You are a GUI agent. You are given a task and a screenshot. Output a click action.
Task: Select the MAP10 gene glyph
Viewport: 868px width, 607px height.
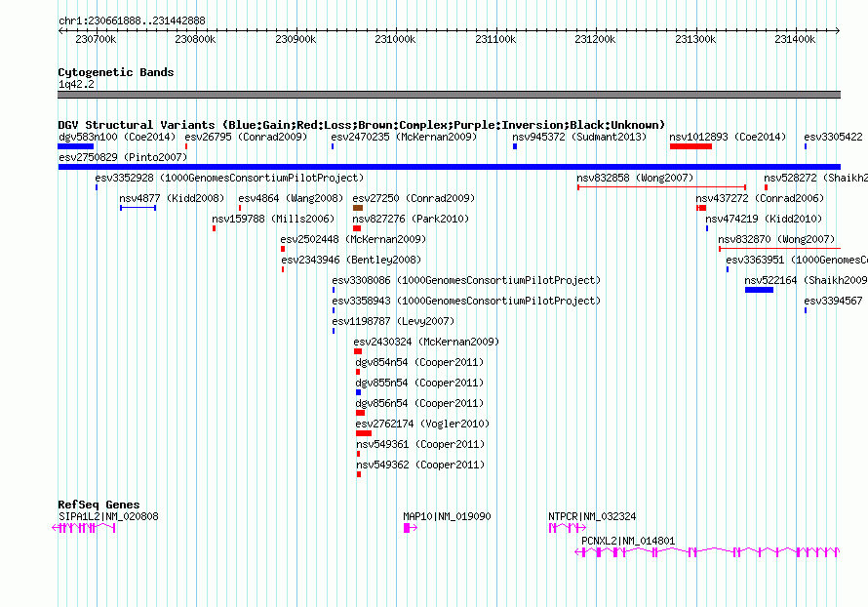click(411, 528)
